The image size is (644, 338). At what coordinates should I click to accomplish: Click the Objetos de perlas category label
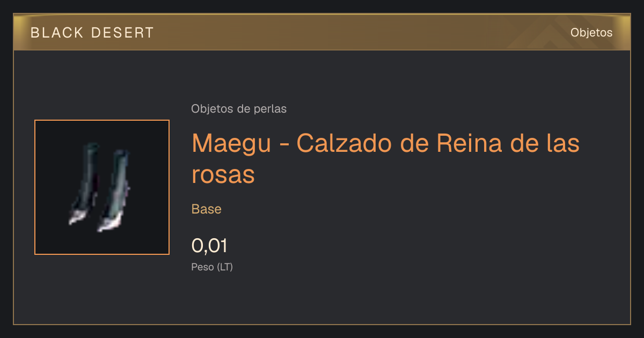(x=239, y=109)
